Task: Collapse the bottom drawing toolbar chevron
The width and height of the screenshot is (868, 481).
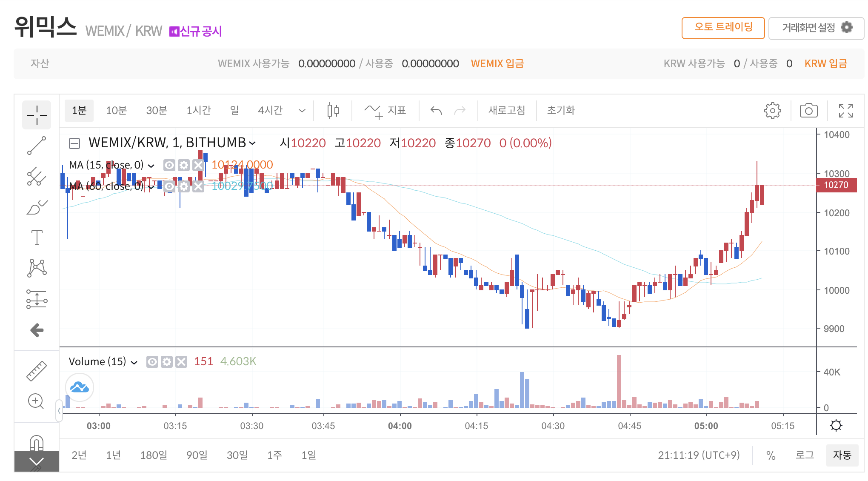Action: pyautogui.click(x=37, y=462)
